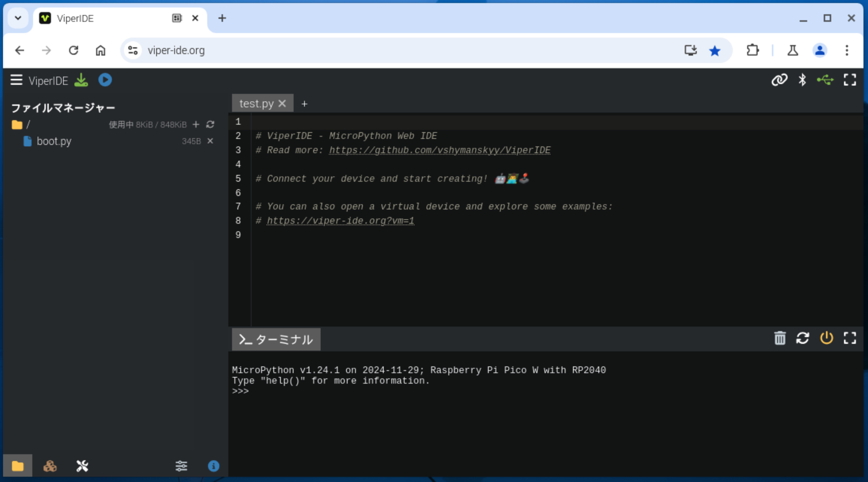This screenshot has width=868, height=482.
Task: Open the package manager cubes icon
Action: pyautogui.click(x=50, y=466)
